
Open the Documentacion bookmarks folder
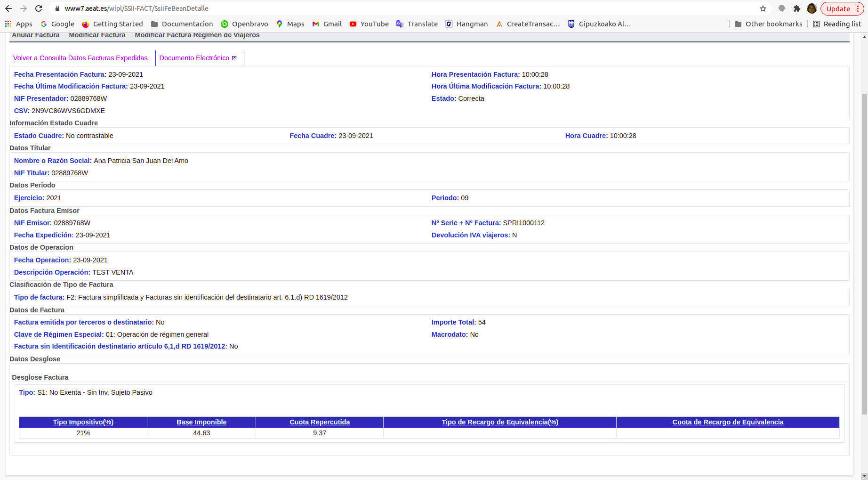click(182, 24)
